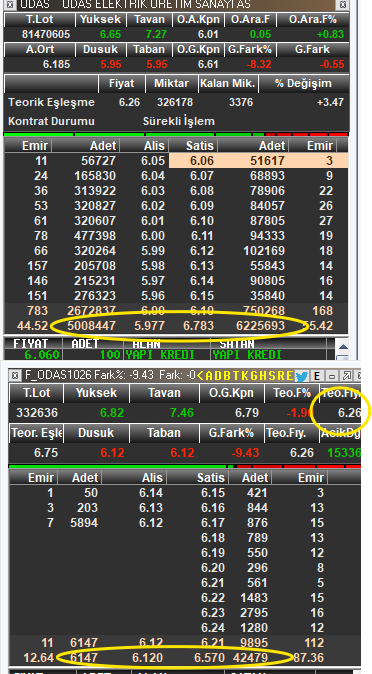Click Tavan value 7.46 in F_ODAS1026

181,413
